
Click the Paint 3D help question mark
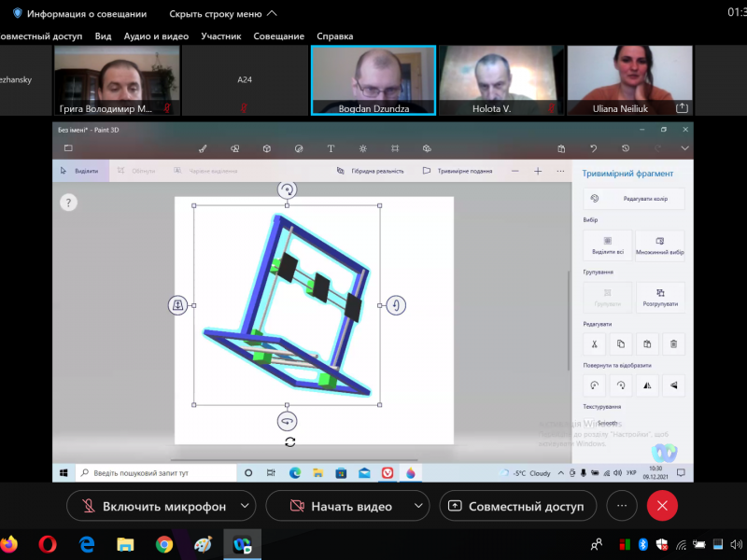[x=68, y=203]
